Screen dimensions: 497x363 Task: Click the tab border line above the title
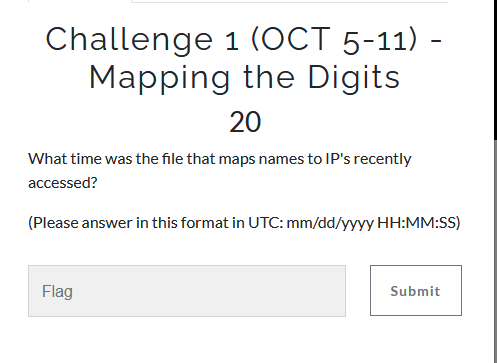tap(289, 2)
